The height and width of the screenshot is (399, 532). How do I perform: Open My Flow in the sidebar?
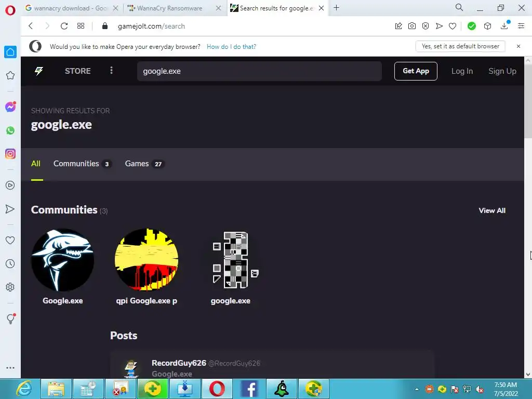pyautogui.click(x=10, y=209)
